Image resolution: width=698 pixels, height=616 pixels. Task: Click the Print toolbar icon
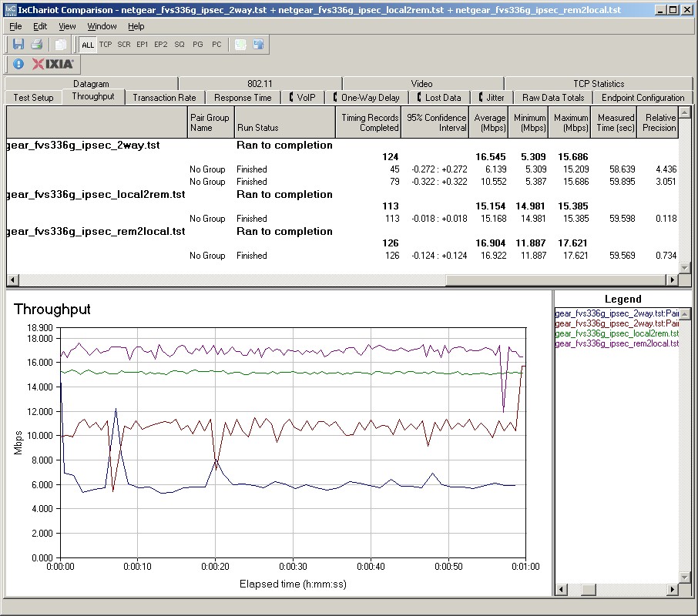click(x=37, y=45)
